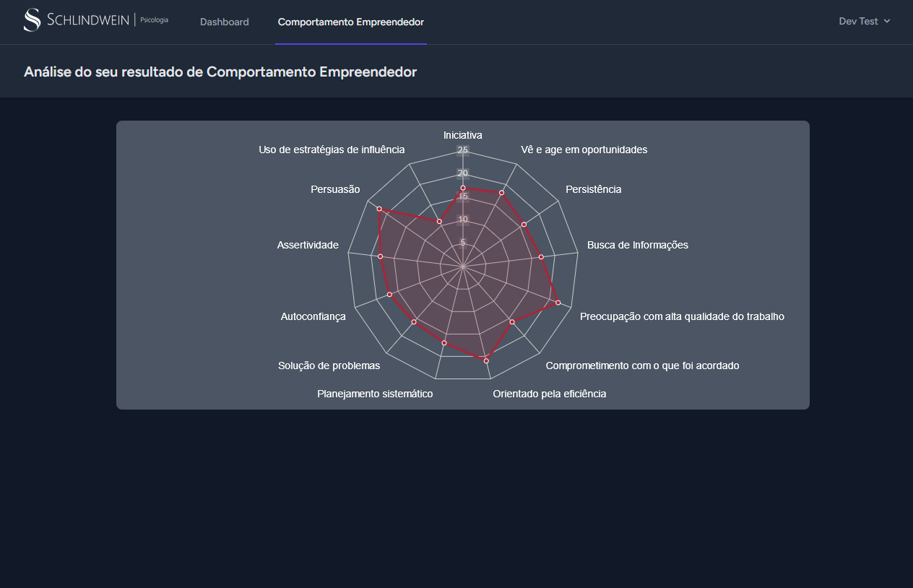Select the Persistência data point on the chart
Image resolution: width=913 pixels, height=588 pixels.
pos(524,224)
